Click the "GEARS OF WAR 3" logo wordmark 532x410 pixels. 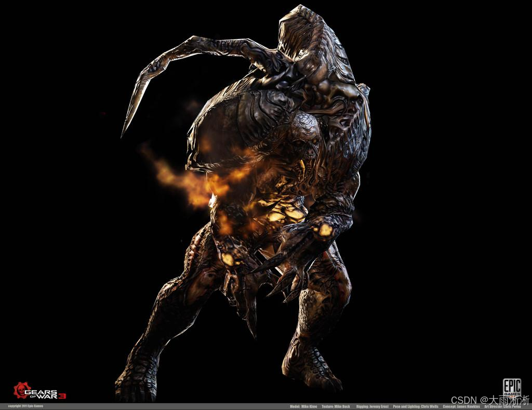pyautogui.click(x=45, y=394)
